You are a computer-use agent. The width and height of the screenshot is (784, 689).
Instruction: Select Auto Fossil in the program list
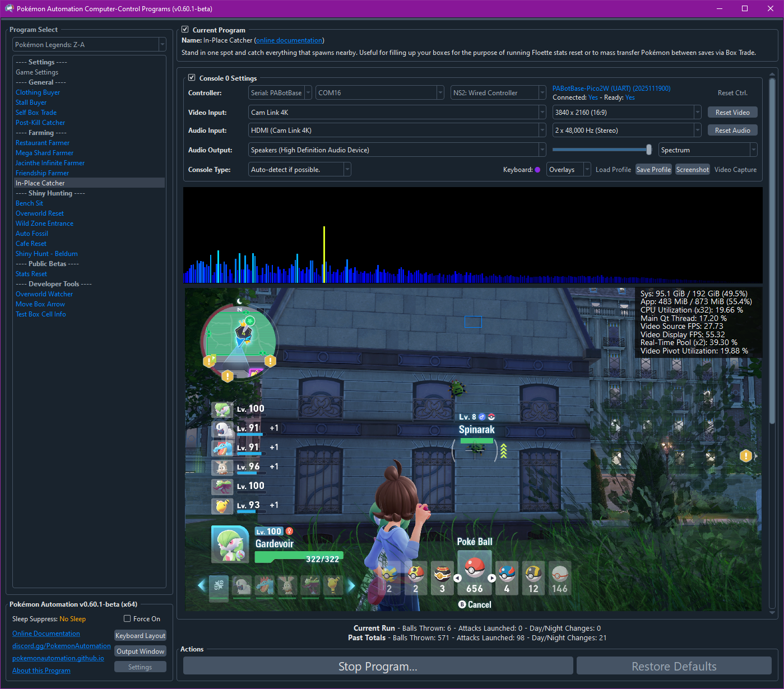[32, 234]
